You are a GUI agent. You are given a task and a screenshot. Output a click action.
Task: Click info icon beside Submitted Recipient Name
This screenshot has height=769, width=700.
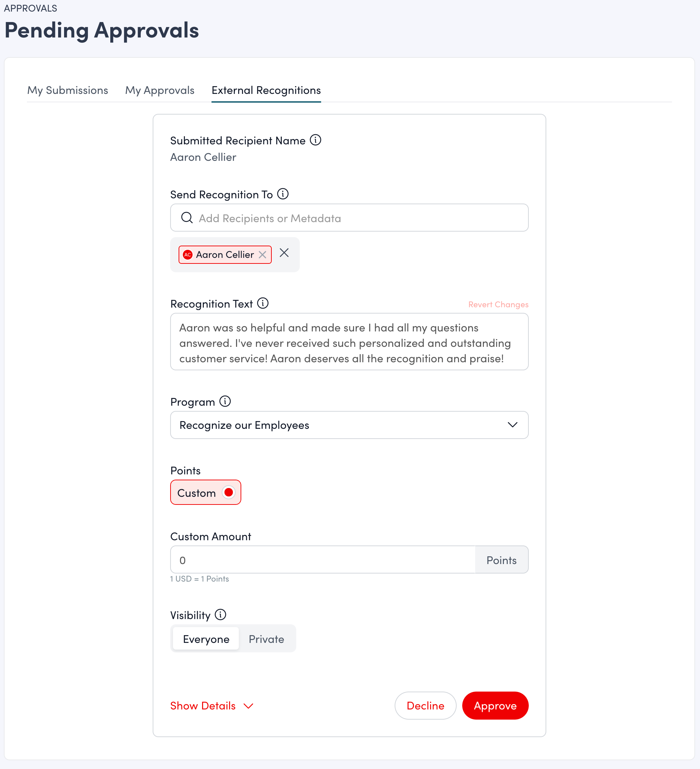(x=315, y=140)
